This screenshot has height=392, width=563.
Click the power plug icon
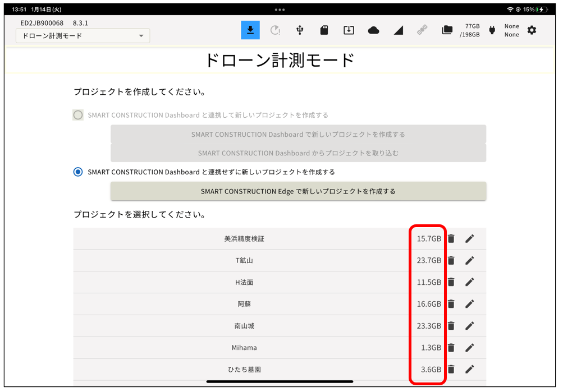pos(492,30)
